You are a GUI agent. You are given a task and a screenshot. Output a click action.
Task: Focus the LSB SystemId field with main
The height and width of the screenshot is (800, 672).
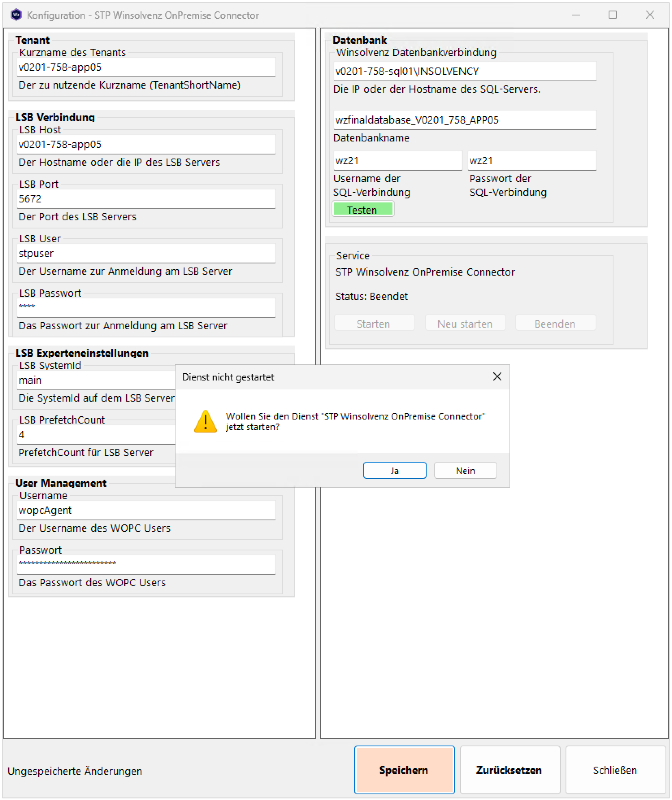[96, 380]
